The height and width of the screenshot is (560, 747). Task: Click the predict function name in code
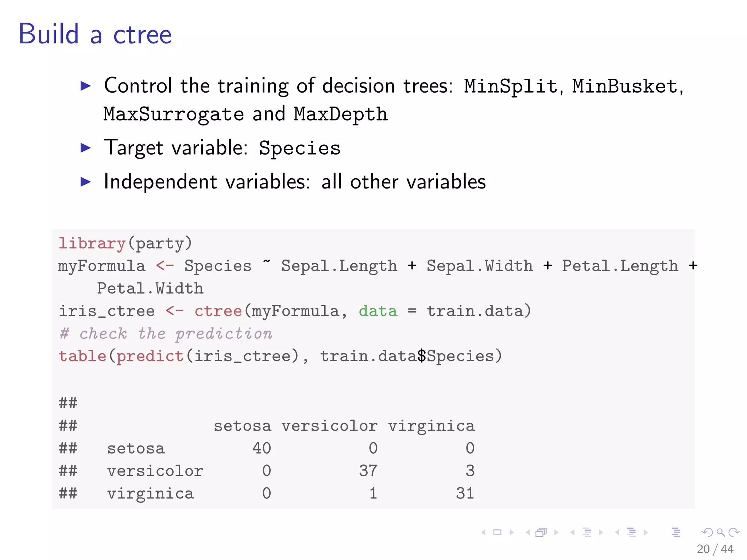150,357
